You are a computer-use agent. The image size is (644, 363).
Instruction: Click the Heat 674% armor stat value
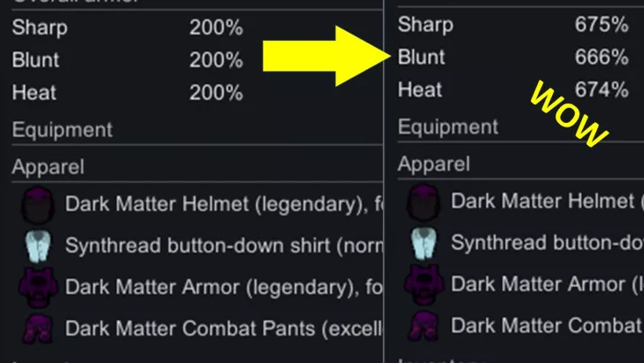tap(602, 90)
